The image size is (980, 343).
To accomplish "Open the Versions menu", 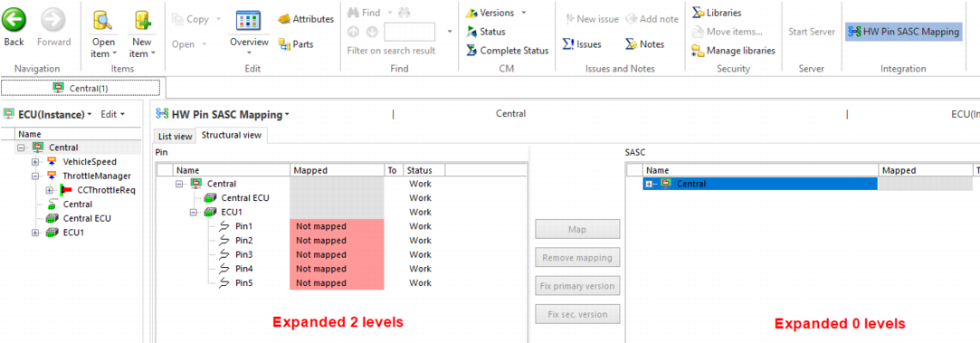I will [490, 13].
